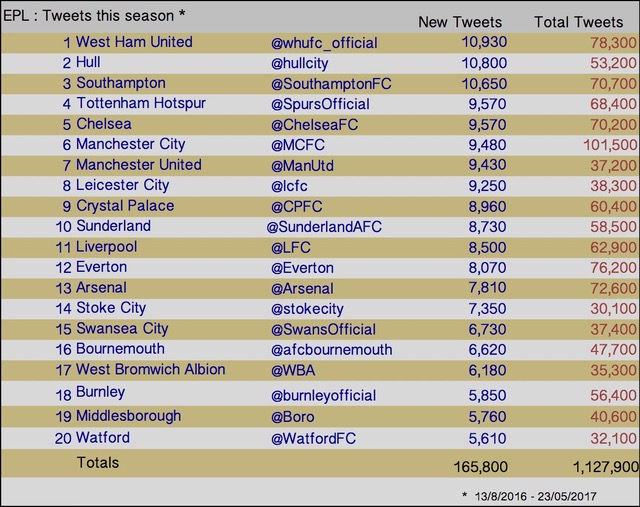
Task: Select the 1,127,900 grand total value
Action: pyautogui.click(x=606, y=467)
